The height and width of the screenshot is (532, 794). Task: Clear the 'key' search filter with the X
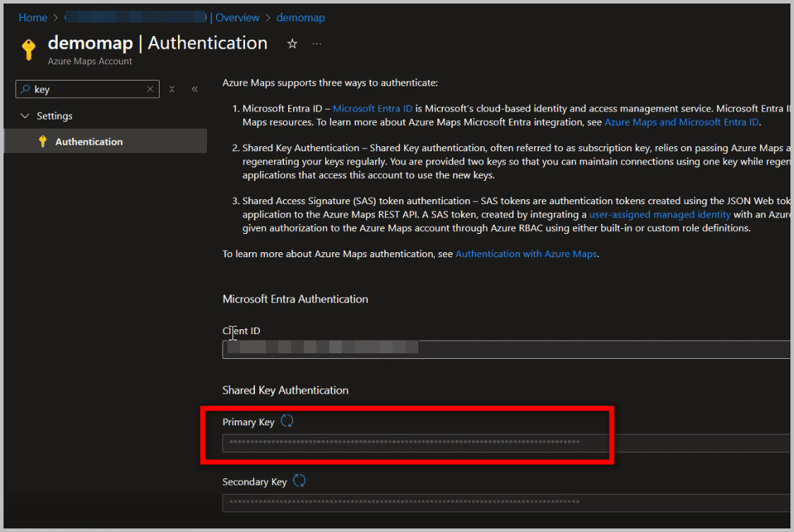149,89
